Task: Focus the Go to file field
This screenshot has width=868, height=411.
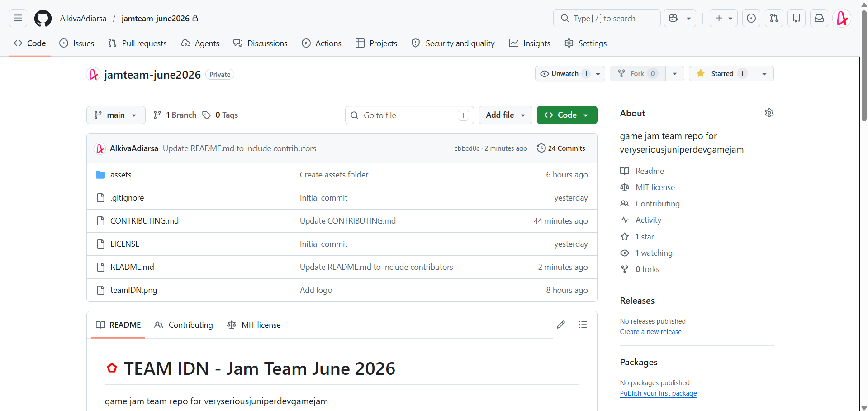Action: (x=409, y=115)
